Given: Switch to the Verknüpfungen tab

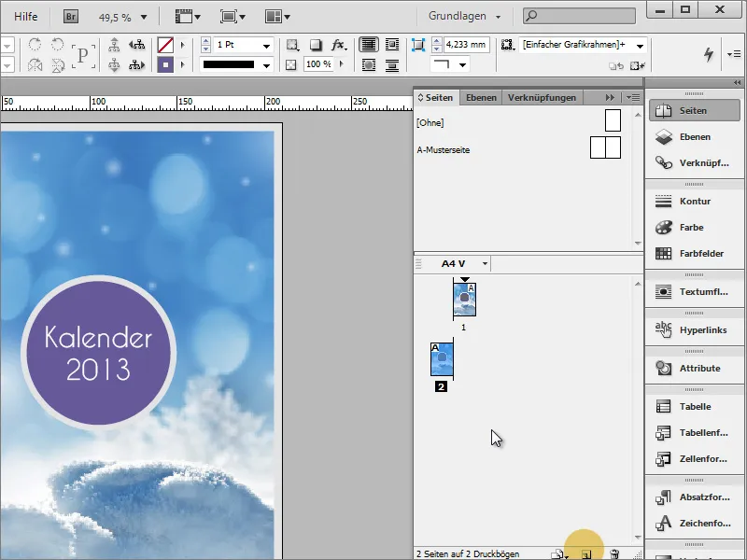Looking at the screenshot, I should click(542, 98).
